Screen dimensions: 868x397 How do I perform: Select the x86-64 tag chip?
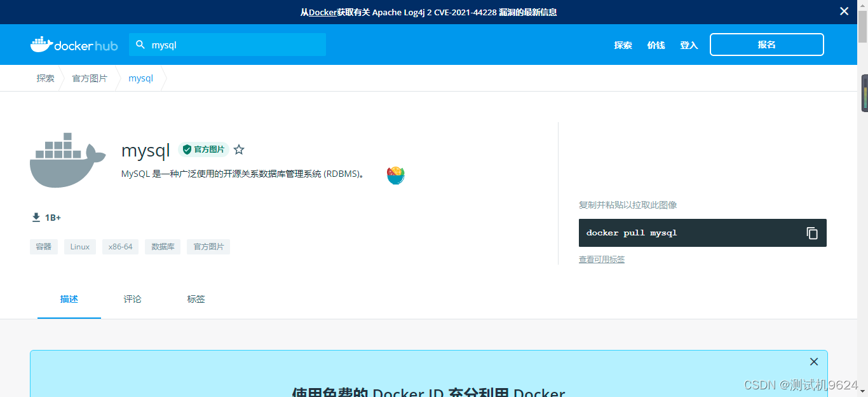click(121, 247)
